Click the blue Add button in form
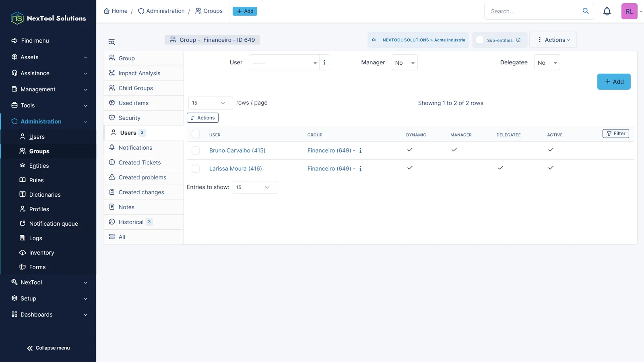Image resolution: width=644 pixels, height=362 pixels. [x=614, y=82]
